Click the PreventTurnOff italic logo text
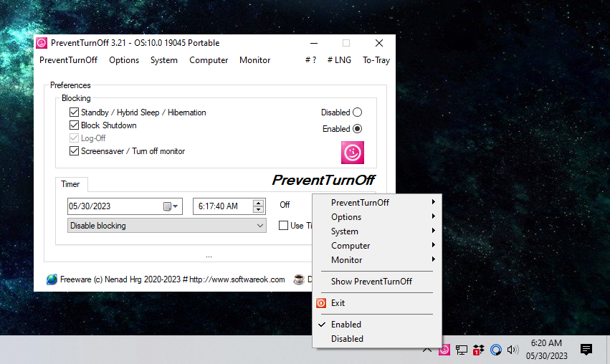Viewport: 610px width, 364px height. point(323,180)
